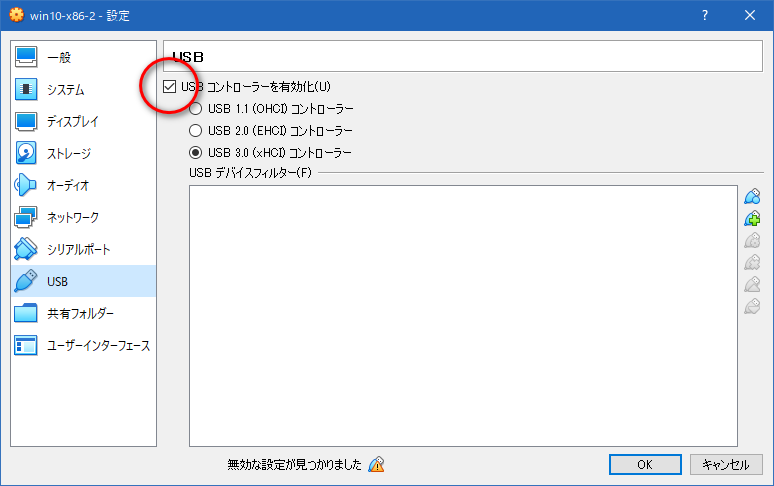Click the help question mark in title bar

[705, 16]
